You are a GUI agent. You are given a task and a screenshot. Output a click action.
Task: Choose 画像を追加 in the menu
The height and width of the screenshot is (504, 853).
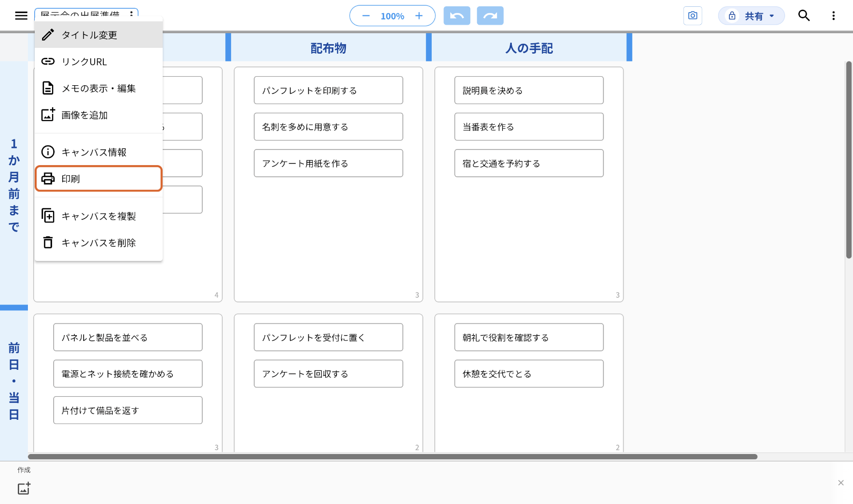click(98, 115)
